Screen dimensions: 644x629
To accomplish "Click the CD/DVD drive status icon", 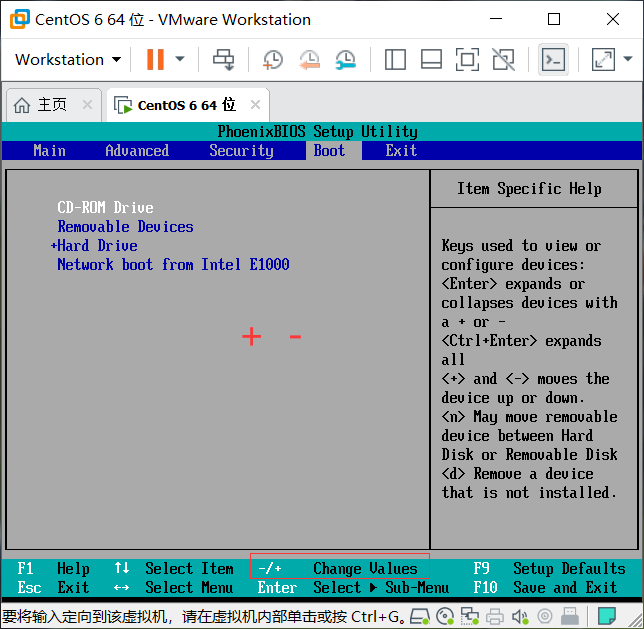I will [x=445, y=616].
